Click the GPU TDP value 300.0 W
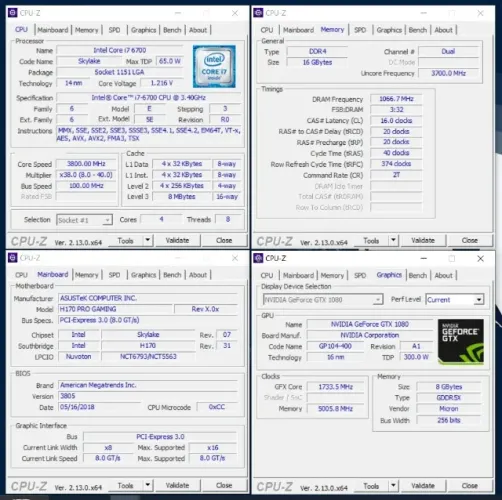The image size is (502, 500). click(416, 357)
